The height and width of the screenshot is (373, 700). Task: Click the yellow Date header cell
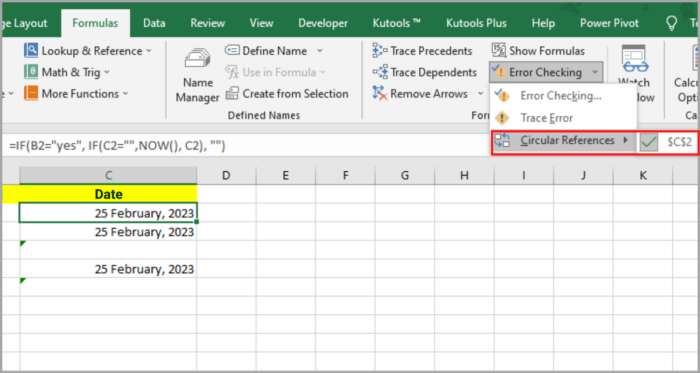tap(108, 194)
